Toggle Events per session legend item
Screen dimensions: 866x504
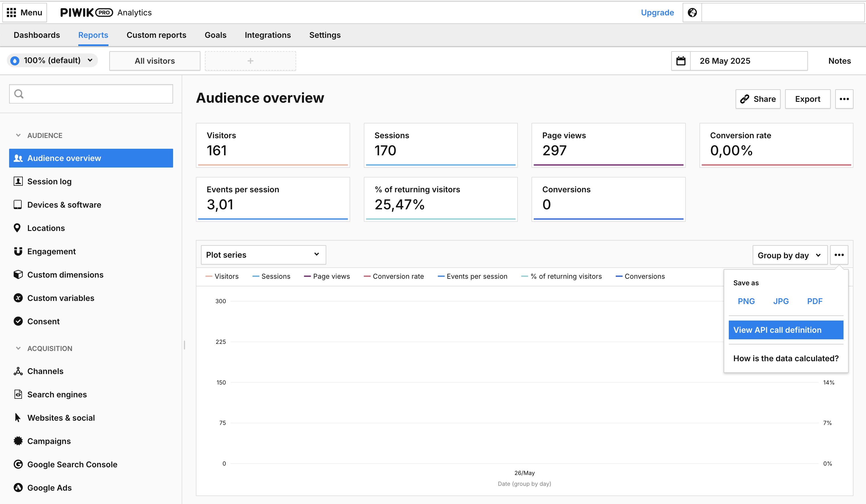[x=472, y=276]
